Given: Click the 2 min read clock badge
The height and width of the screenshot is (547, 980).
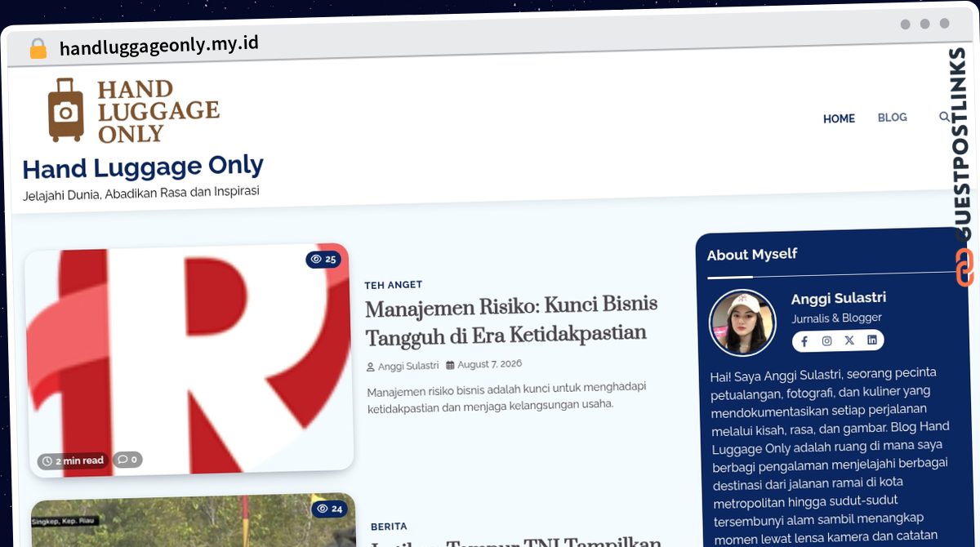Looking at the screenshot, I should click(73, 461).
